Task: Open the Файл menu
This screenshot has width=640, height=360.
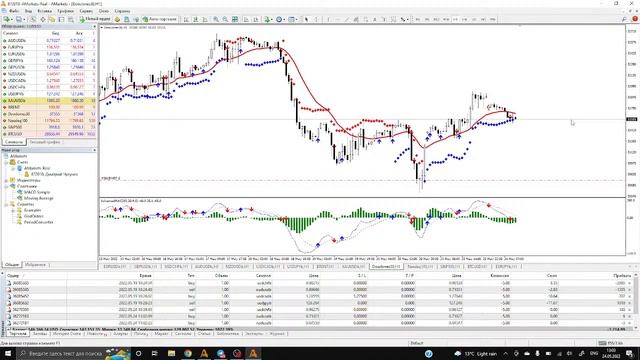Action: tap(13, 11)
